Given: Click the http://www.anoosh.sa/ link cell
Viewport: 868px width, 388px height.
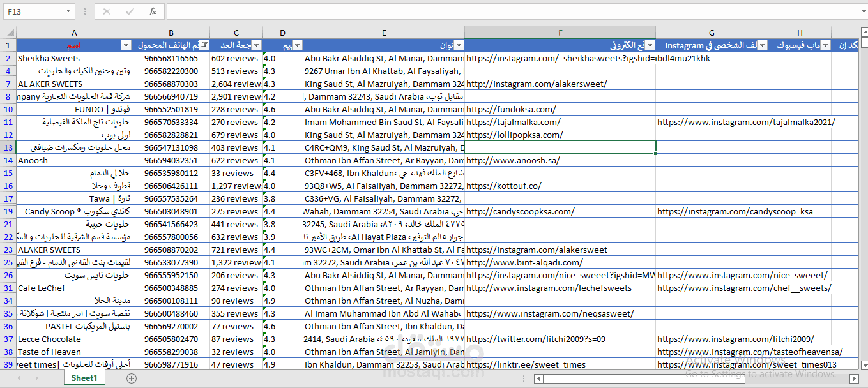Looking at the screenshot, I should pyautogui.click(x=560, y=160).
